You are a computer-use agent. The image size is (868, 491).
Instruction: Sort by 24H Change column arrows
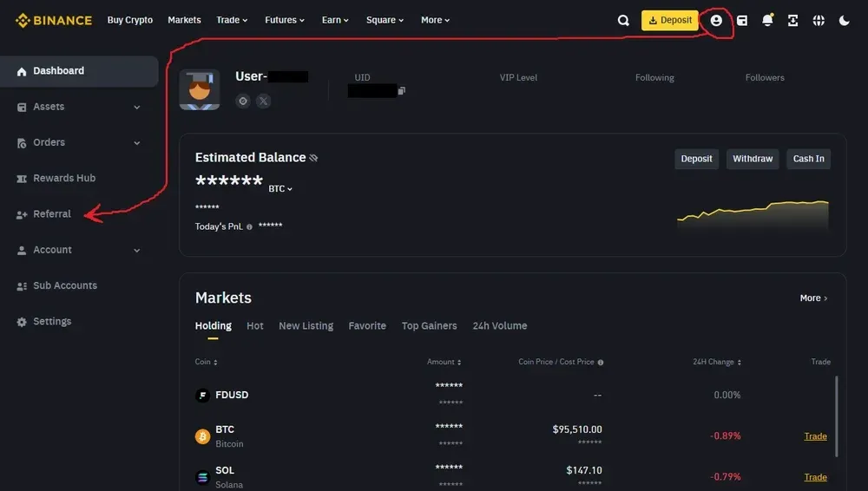739,362
